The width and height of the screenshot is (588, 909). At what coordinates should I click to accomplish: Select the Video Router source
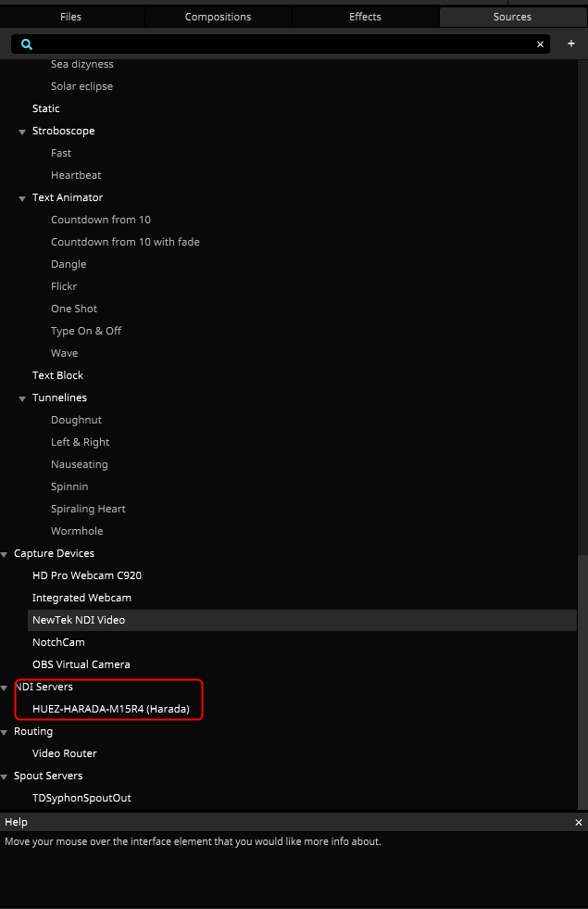(64, 753)
